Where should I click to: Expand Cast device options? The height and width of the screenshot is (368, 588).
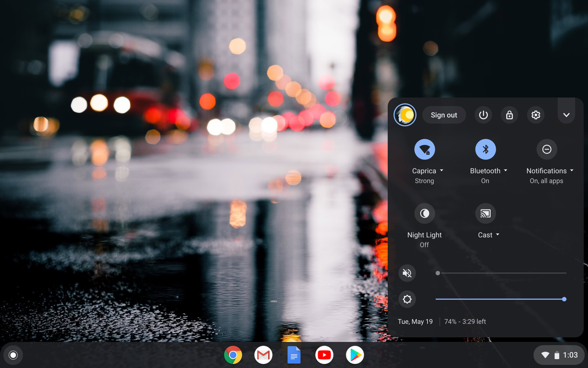497,235
